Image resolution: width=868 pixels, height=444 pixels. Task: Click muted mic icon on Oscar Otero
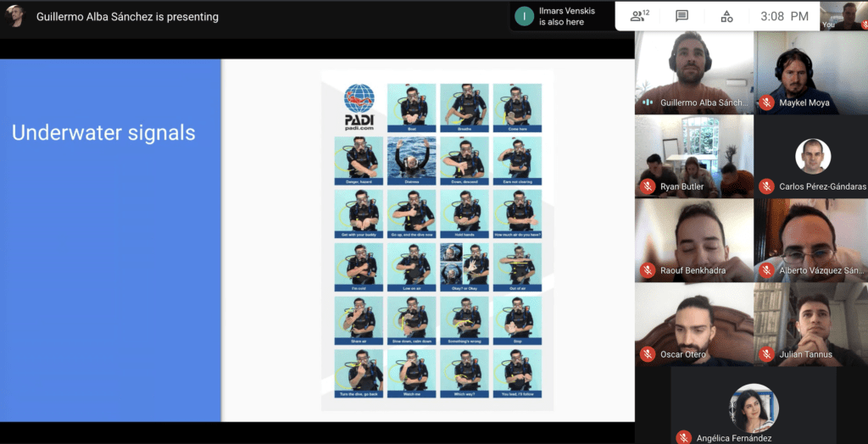647,354
